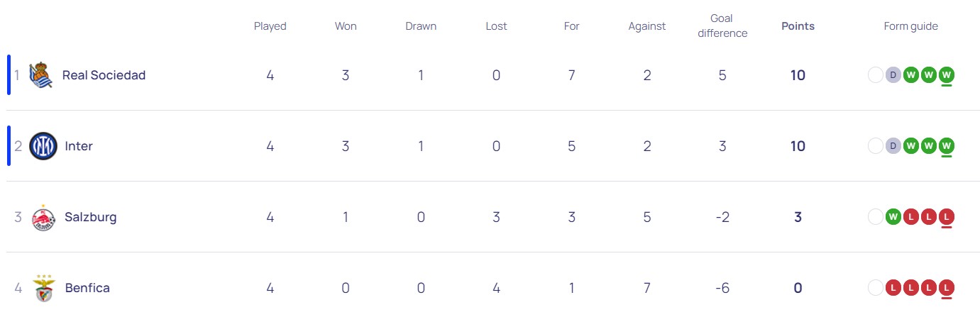Open the Real Sociedad team link
This screenshot has width=980, height=317.
click(x=104, y=75)
